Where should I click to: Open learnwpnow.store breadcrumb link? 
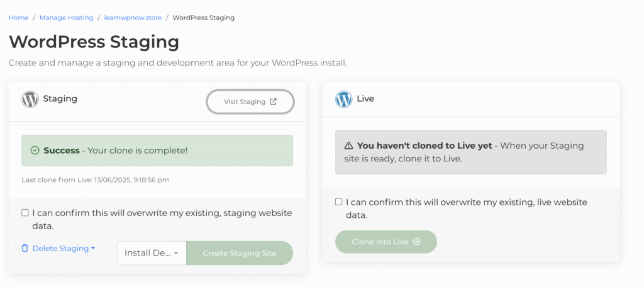coord(133,18)
